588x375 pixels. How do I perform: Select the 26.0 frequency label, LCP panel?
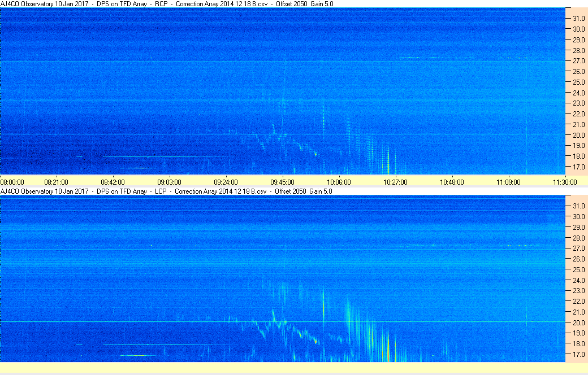click(x=578, y=259)
